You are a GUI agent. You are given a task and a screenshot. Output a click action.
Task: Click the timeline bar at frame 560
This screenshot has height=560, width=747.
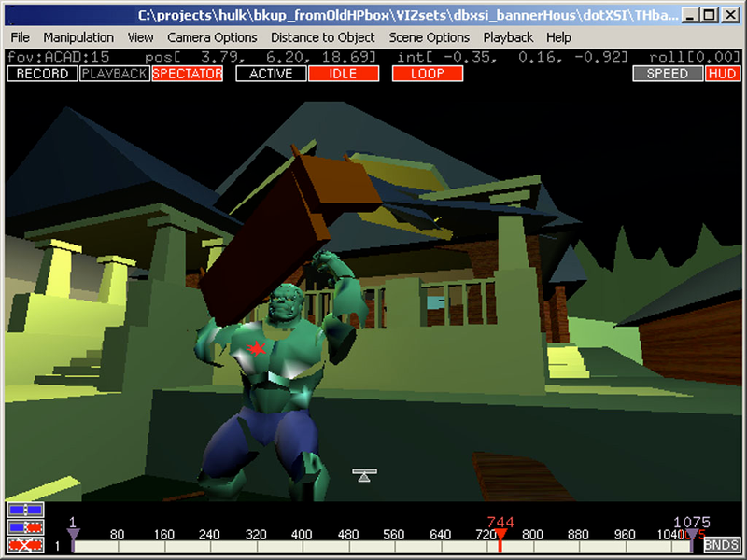[x=394, y=546]
